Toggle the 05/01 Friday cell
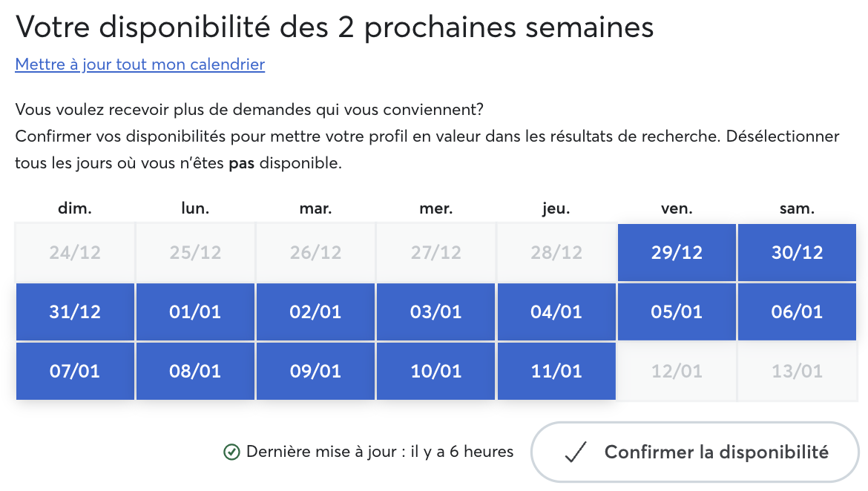 coord(677,312)
